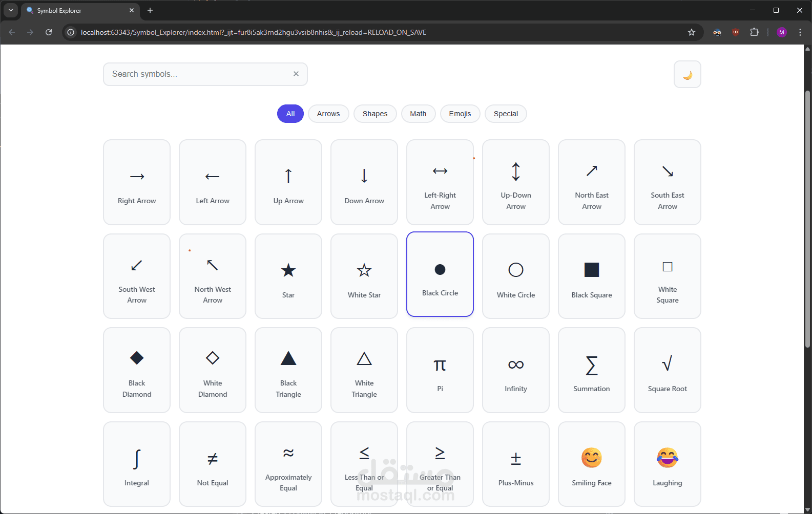Choose the South East Arrow card
Viewport: 812px width, 514px height.
668,182
